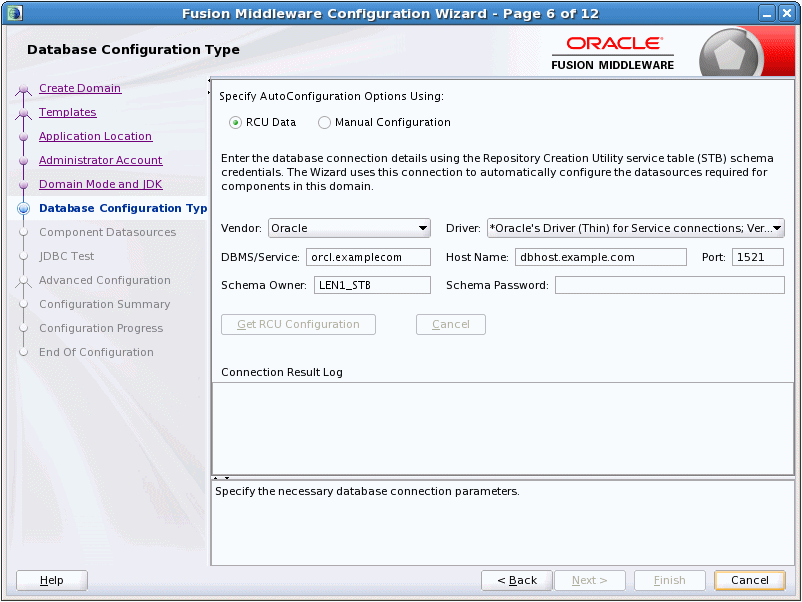
Task: Click the Cancel button beside Get RCU Configuration
Action: tap(451, 324)
